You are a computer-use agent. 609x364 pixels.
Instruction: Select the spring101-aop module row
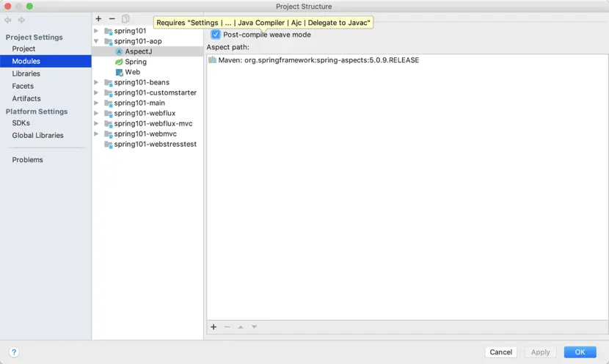[147, 41]
